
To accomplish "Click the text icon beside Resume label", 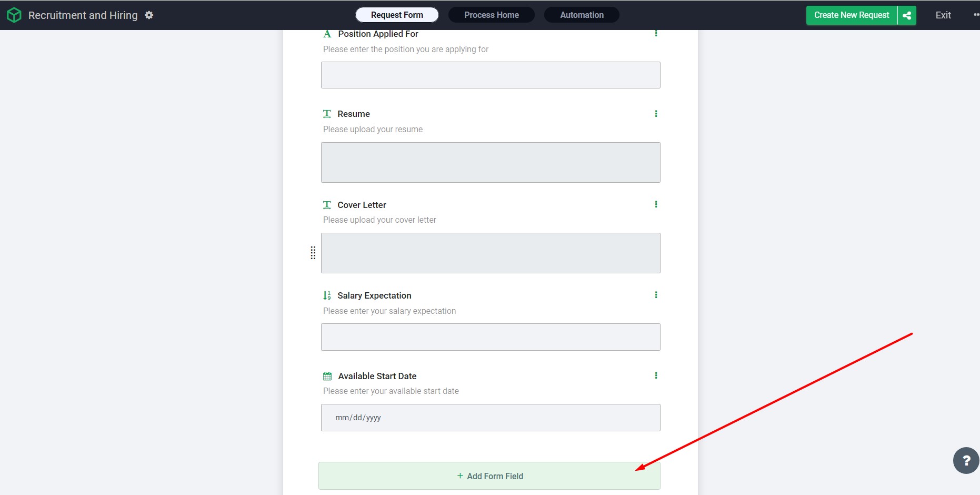I will [327, 114].
